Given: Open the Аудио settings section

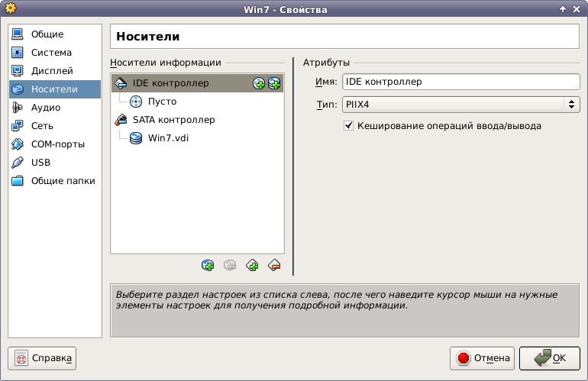Looking at the screenshot, I should (x=55, y=108).
